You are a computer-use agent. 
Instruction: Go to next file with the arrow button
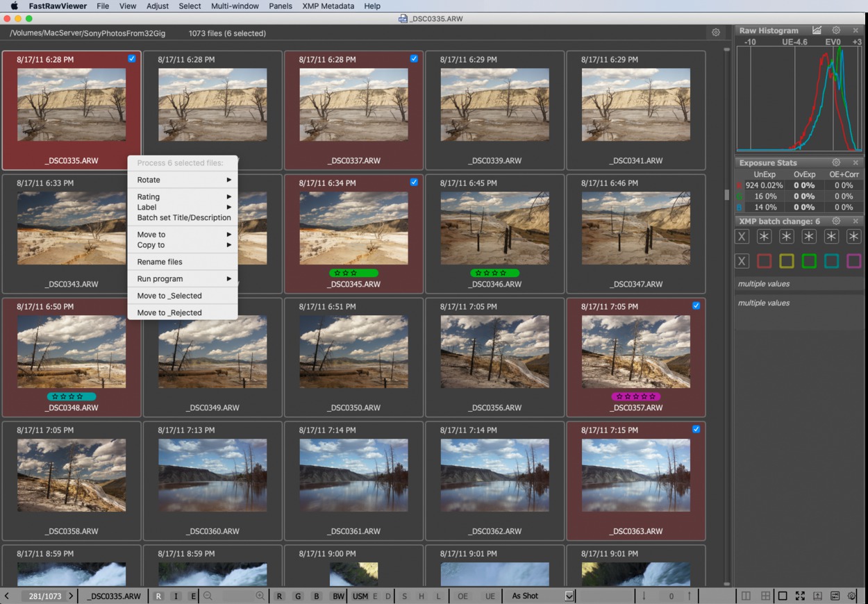coord(71,596)
